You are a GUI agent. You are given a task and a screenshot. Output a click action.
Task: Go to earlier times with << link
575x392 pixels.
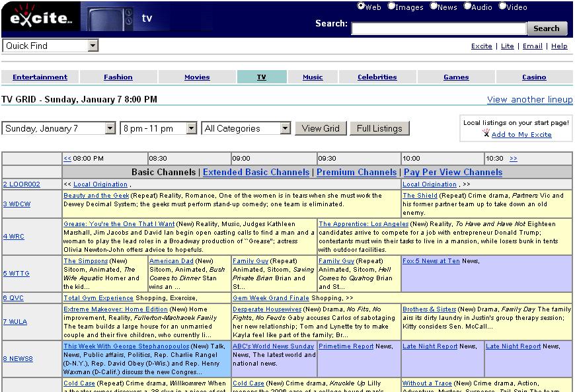[67, 159]
